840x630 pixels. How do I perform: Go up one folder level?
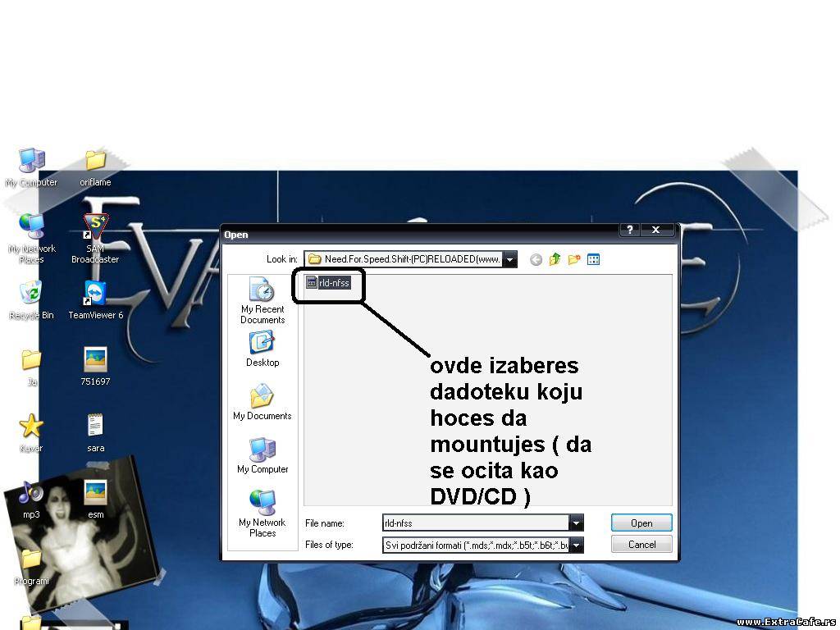(x=555, y=259)
